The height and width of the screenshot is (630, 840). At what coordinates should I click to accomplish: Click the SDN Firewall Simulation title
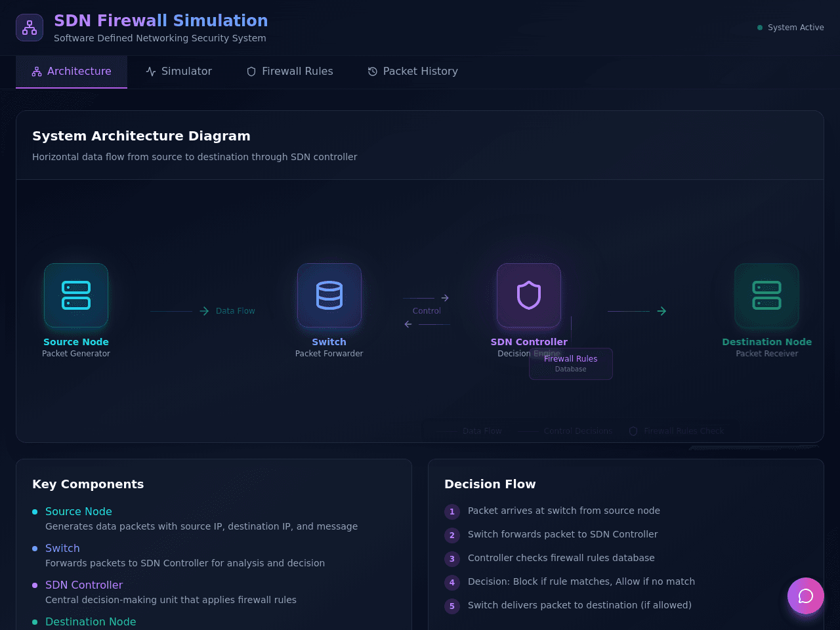point(161,20)
